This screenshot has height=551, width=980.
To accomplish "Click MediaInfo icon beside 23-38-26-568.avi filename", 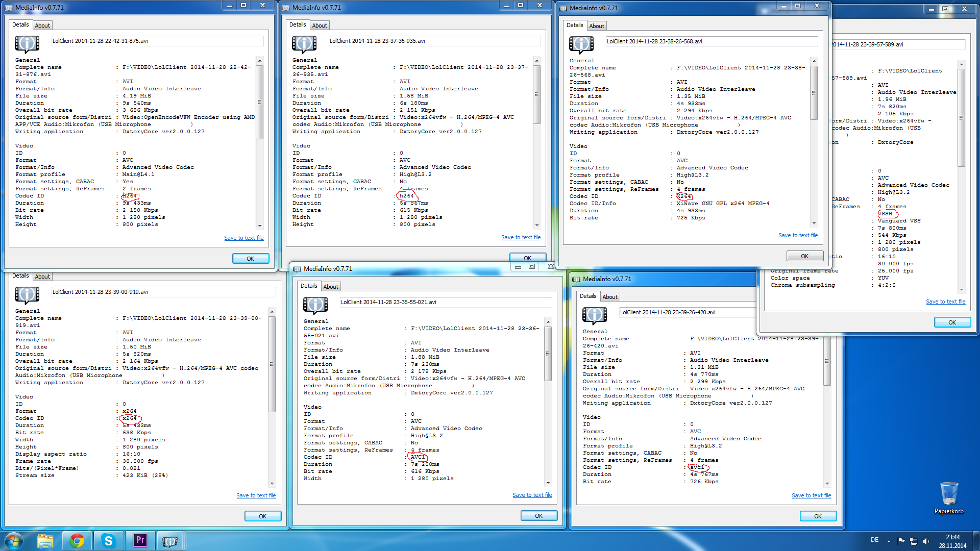I will (x=581, y=44).
